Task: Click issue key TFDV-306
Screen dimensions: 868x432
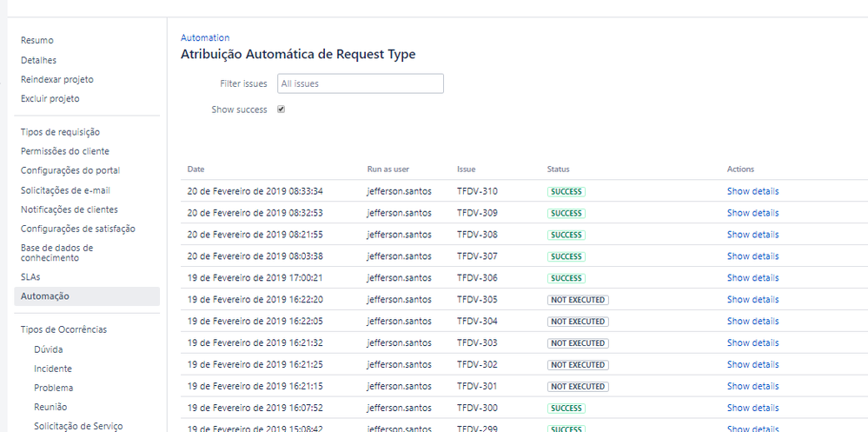Action: click(x=477, y=277)
